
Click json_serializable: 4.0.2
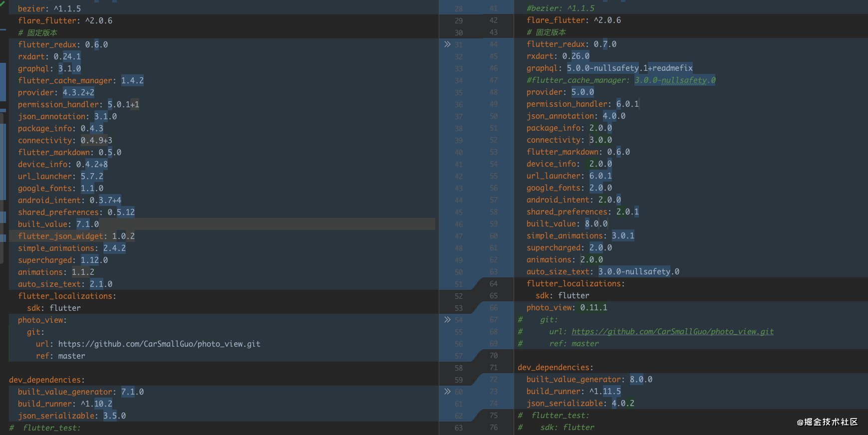pos(580,403)
